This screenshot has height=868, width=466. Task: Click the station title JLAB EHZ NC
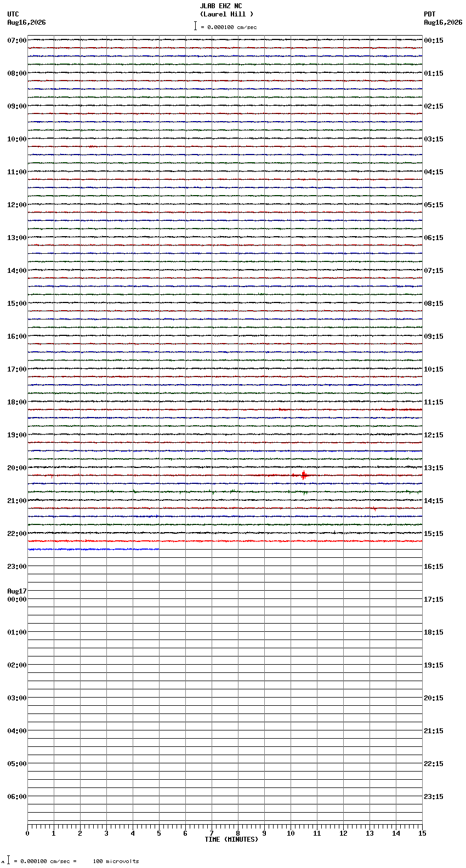click(220, 6)
